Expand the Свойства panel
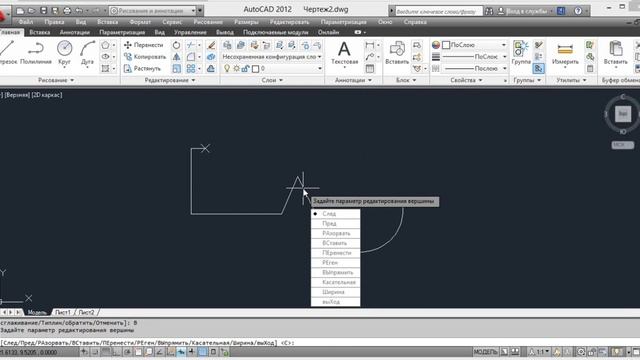640x360 pixels. point(466,80)
